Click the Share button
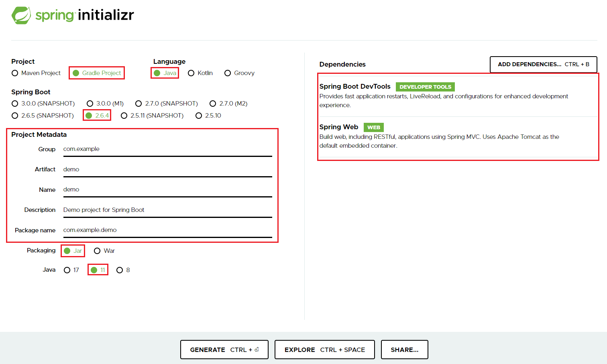Viewport: 607px width, 364px height. [x=405, y=350]
